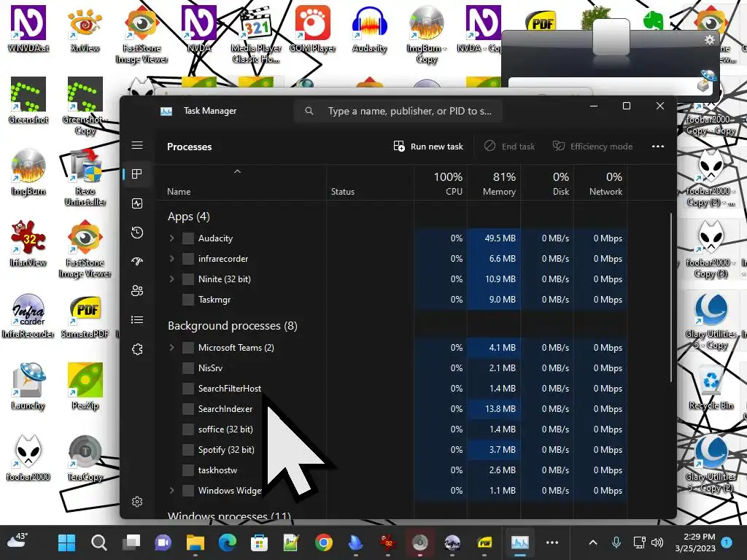
Task: Click the volume icon in system tray
Action: click(657, 542)
